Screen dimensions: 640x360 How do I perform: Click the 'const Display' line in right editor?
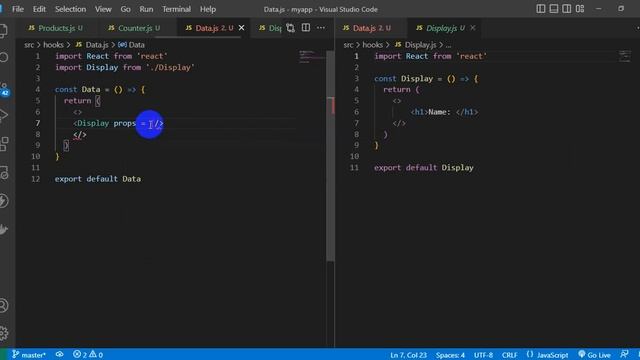point(426,78)
